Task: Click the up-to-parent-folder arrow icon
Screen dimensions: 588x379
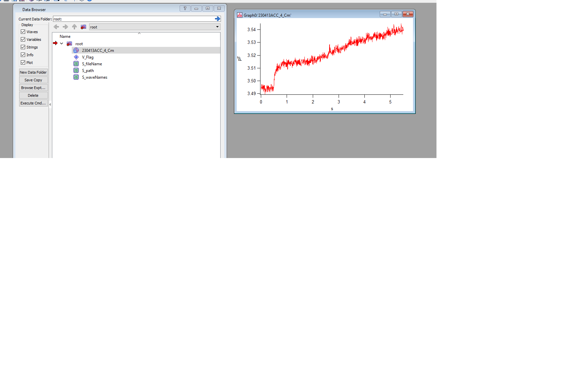Action: point(74,27)
